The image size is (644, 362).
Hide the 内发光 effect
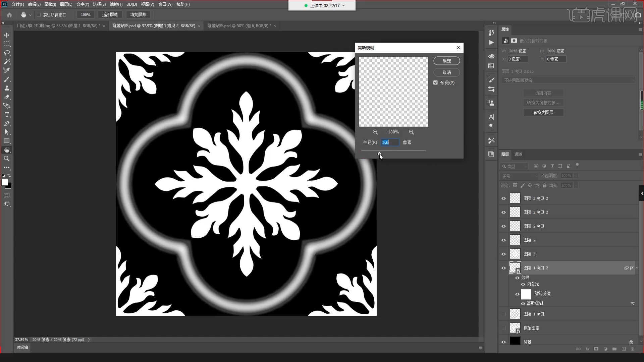coord(523,284)
